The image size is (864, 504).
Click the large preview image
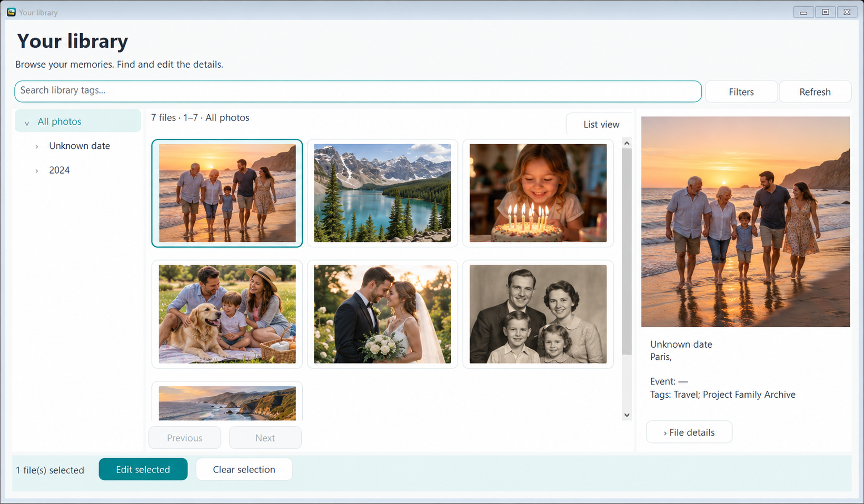tap(746, 221)
